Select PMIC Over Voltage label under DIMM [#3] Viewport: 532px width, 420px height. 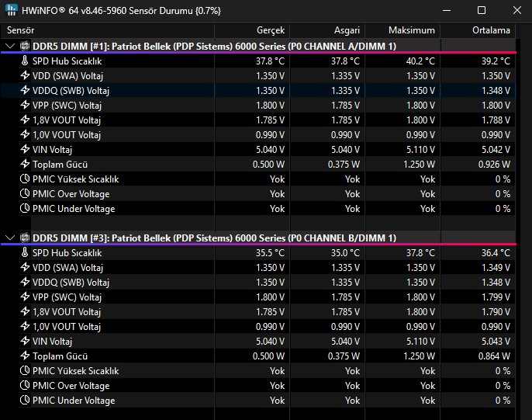71,386
